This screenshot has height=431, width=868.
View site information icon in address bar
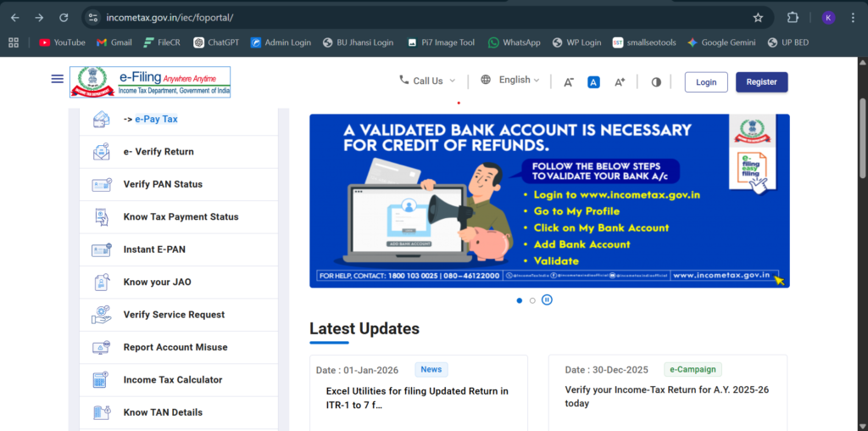[93, 18]
